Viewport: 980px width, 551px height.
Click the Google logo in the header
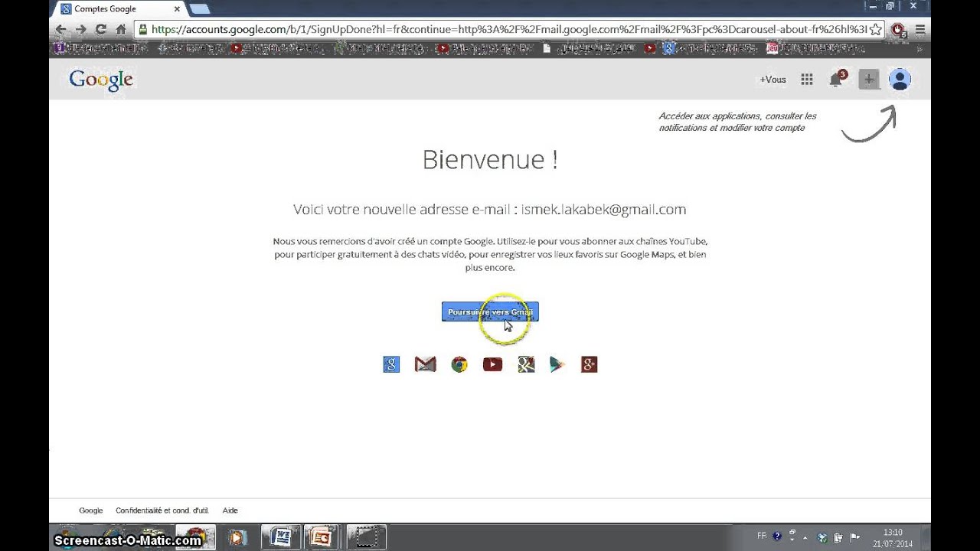pos(101,80)
